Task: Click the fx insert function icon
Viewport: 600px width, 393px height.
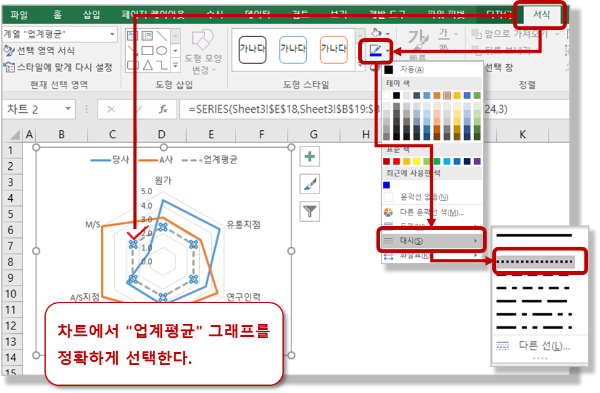Action: click(163, 110)
